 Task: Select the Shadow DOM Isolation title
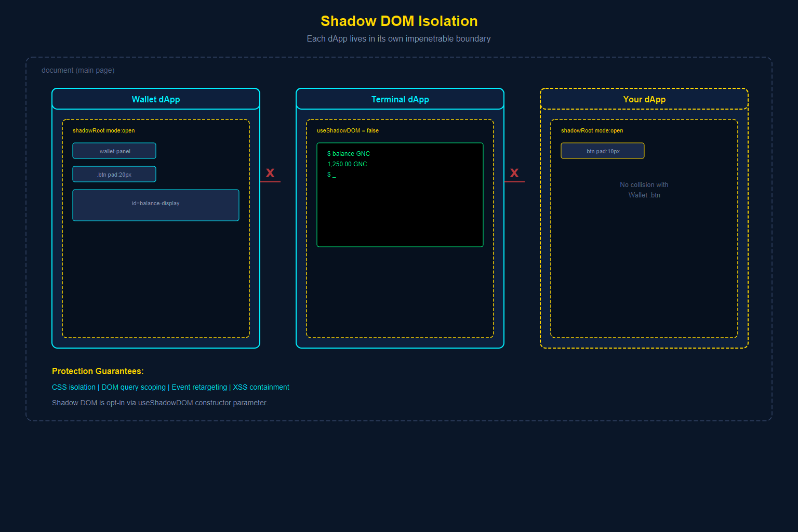coord(399,21)
